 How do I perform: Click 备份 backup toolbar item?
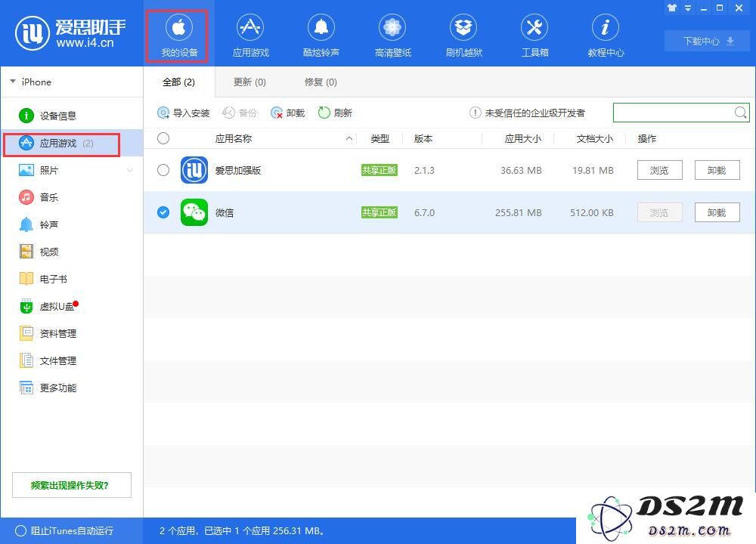coord(240,113)
